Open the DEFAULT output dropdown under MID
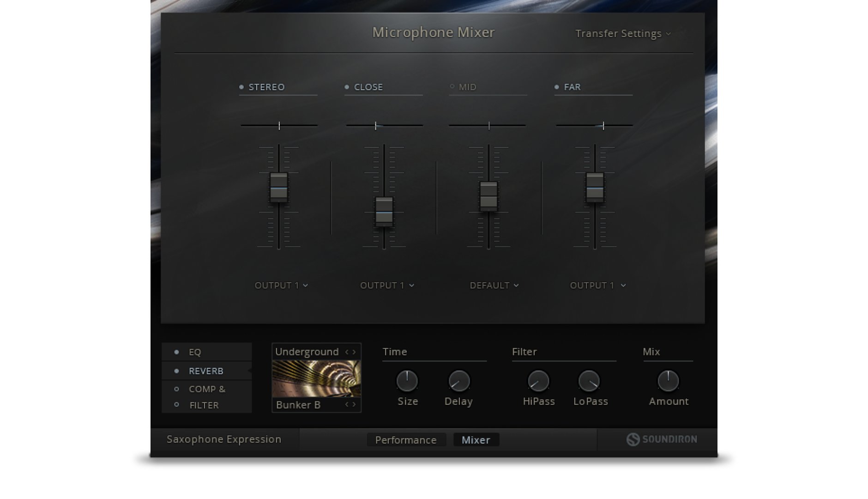The image size is (868, 499). pyautogui.click(x=494, y=285)
